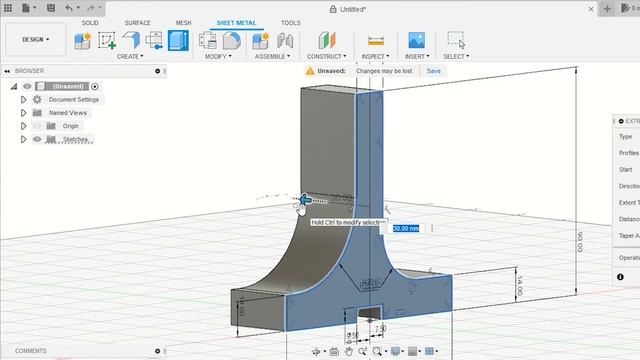The image size is (640, 360).
Task: Expand the Named Views node
Action: click(x=23, y=113)
